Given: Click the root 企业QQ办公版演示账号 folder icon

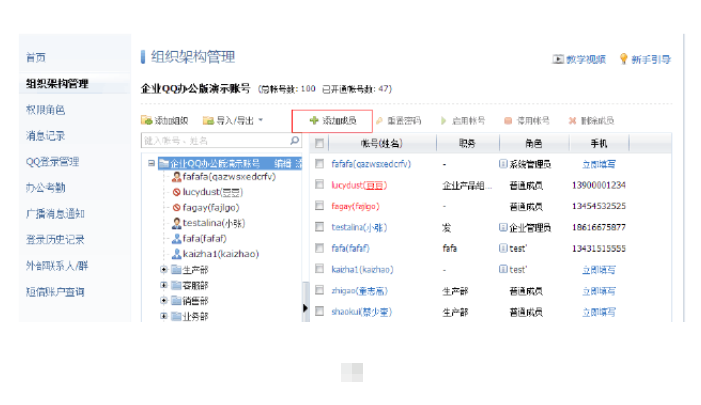Looking at the screenshot, I should (x=164, y=163).
